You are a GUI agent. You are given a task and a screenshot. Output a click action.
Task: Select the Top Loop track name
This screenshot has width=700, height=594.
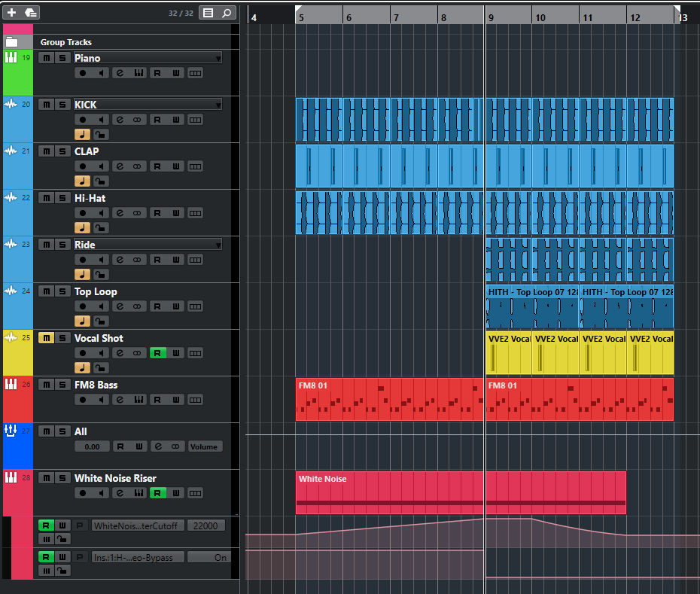[x=96, y=291]
